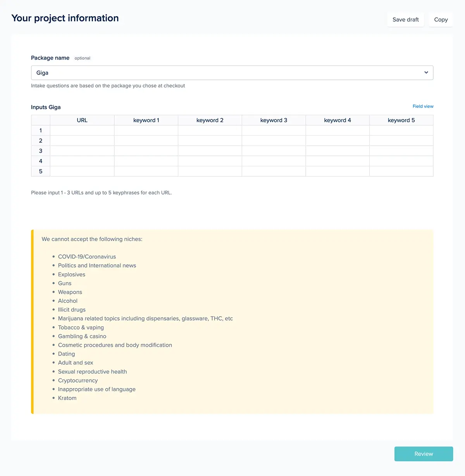
Task: Click the keyword 4 cell in row 3
Action: pos(338,151)
